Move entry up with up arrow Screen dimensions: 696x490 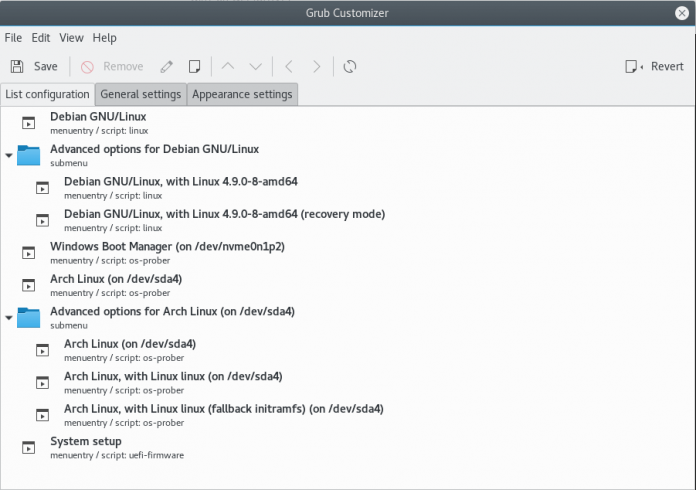coord(228,67)
